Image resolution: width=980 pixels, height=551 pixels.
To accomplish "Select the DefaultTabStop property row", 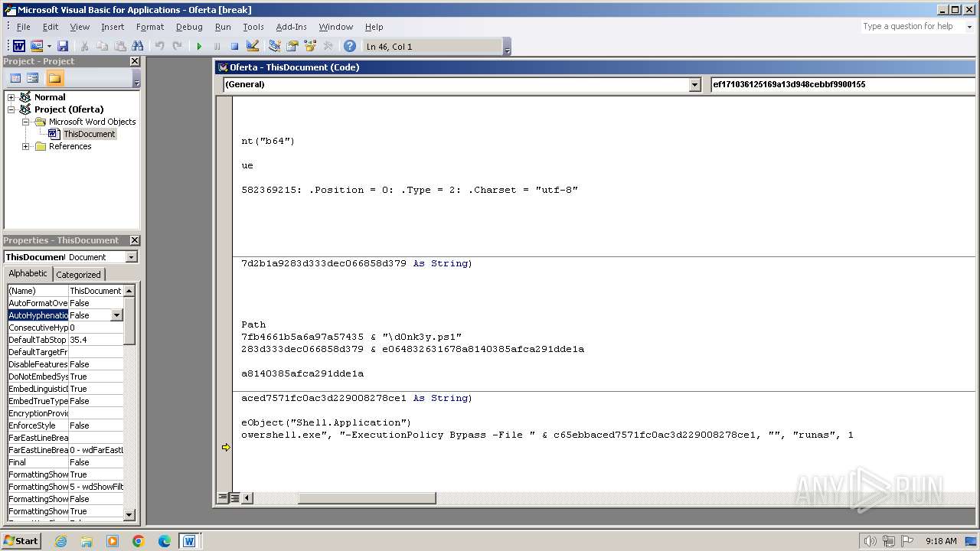I will pos(65,340).
